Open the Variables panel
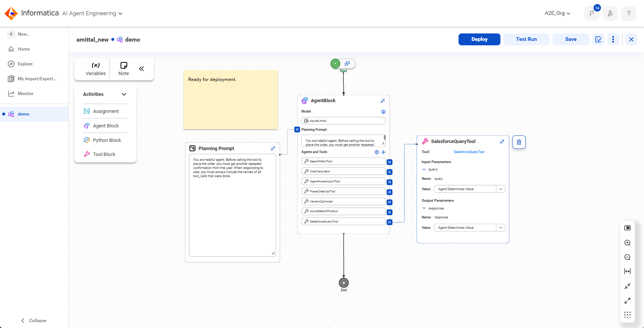Image resolution: width=644 pixels, height=328 pixels. pyautogui.click(x=96, y=69)
